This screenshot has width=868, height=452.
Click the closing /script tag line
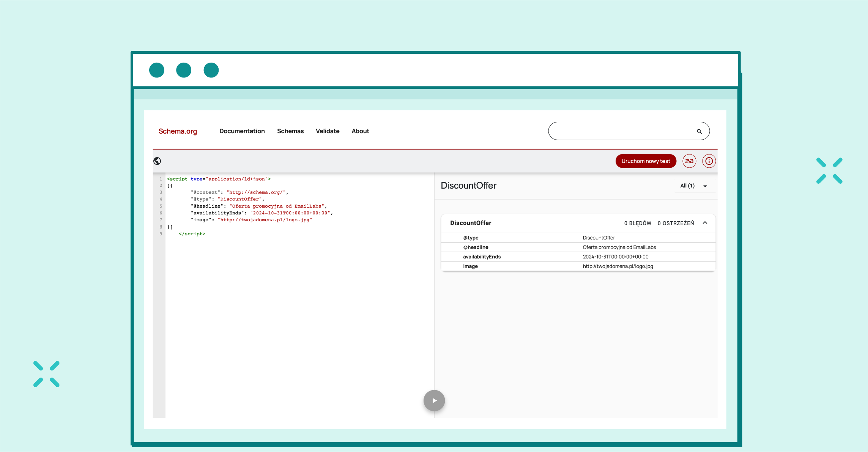click(192, 234)
